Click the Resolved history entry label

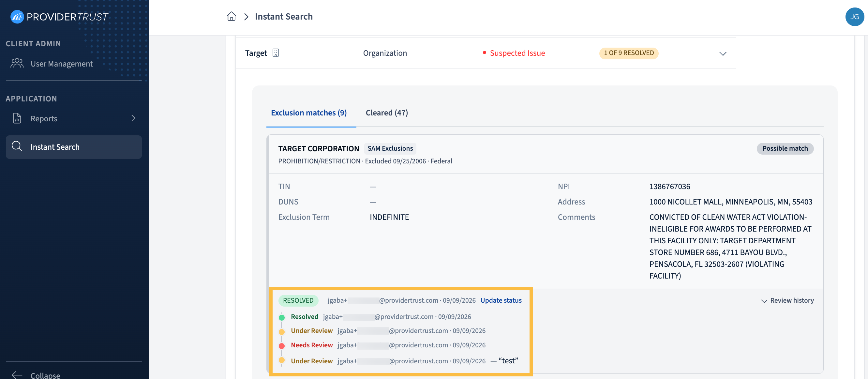304,317
